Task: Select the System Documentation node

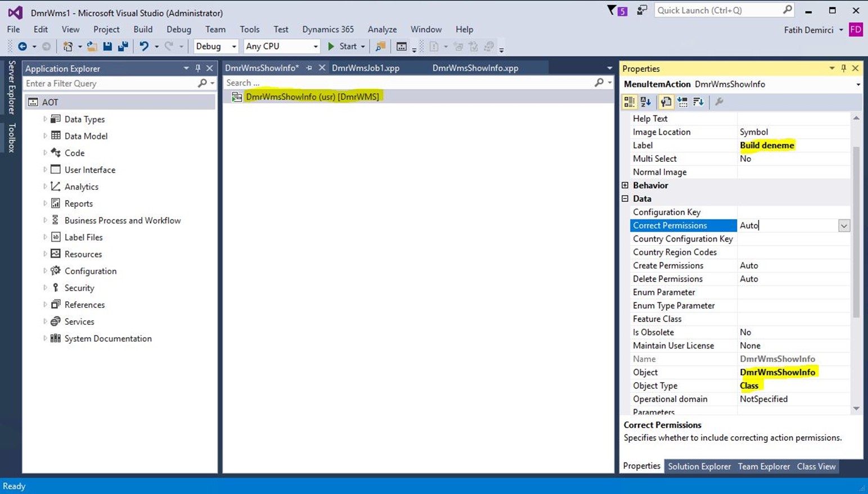Action: [x=107, y=338]
